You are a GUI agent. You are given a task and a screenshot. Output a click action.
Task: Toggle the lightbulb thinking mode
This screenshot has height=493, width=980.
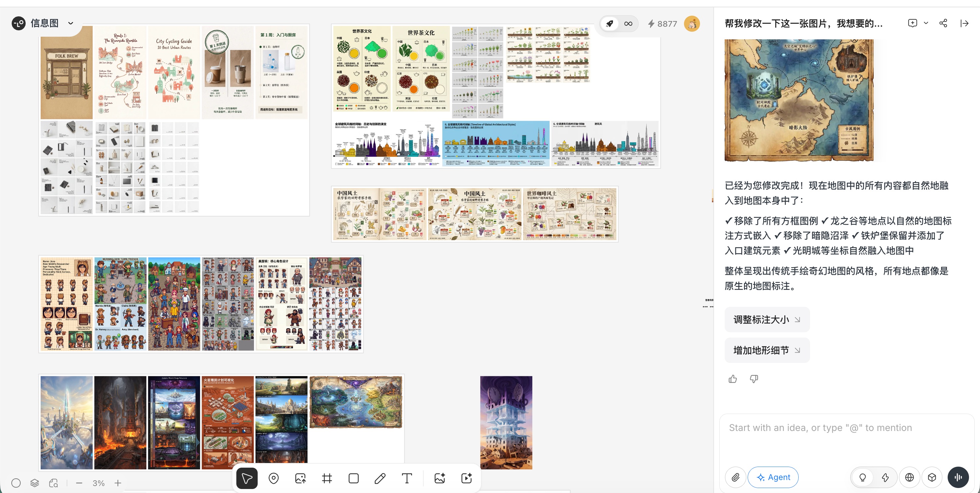[x=862, y=477]
